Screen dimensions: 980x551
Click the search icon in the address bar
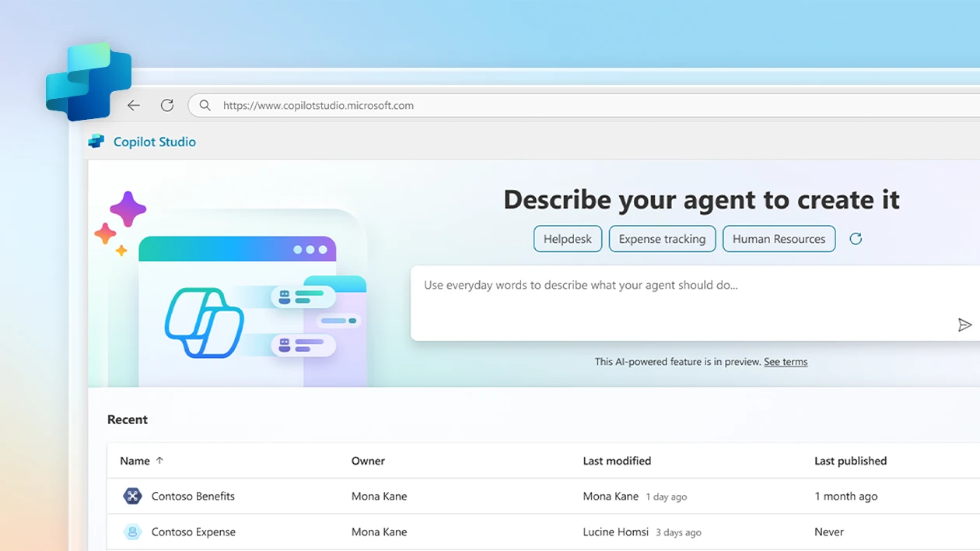(x=205, y=105)
